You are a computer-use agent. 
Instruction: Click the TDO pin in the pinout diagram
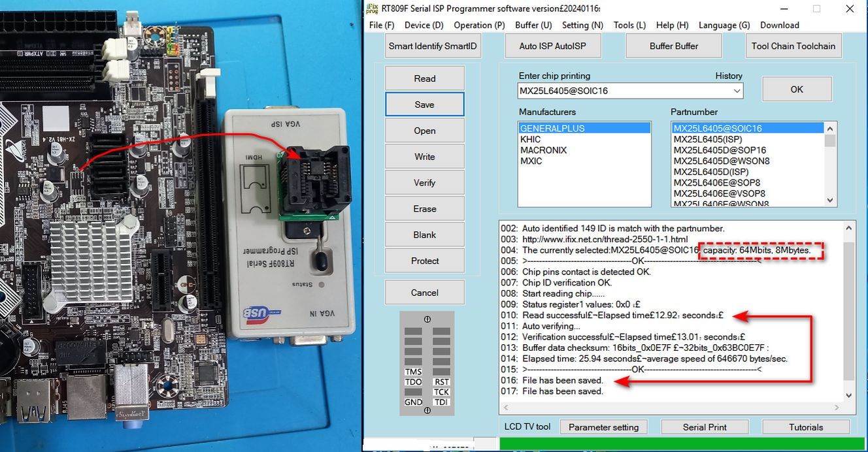413,382
